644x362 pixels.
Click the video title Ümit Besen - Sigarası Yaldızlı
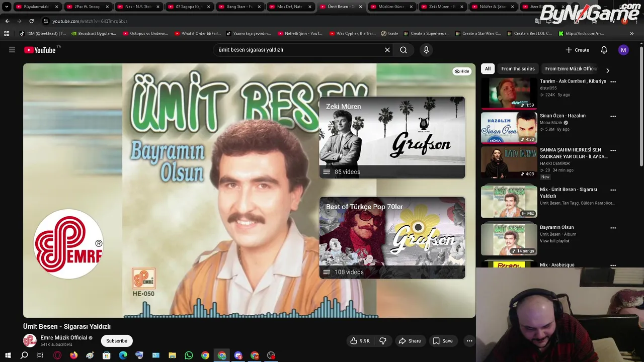coord(67,326)
